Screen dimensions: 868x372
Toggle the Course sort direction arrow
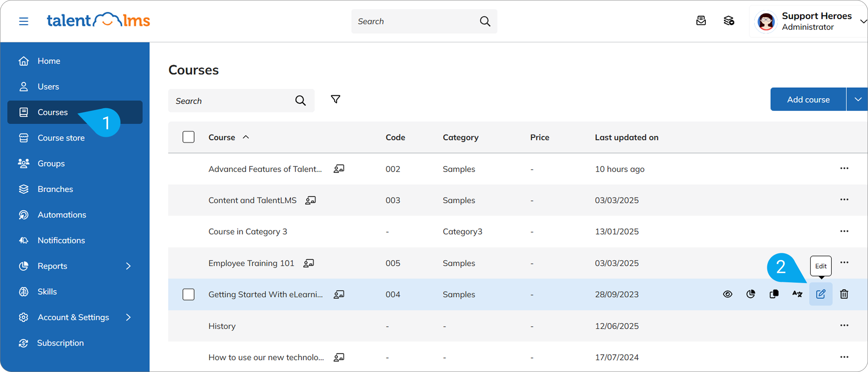coord(246,137)
